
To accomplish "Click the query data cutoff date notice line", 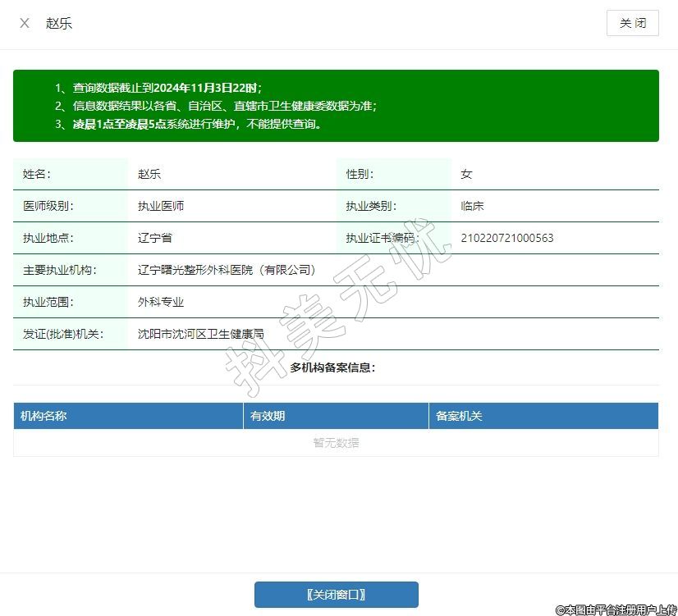I will pyautogui.click(x=167, y=88).
